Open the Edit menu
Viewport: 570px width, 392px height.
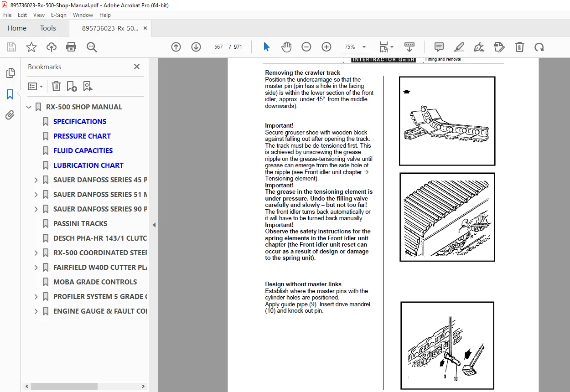(22, 15)
